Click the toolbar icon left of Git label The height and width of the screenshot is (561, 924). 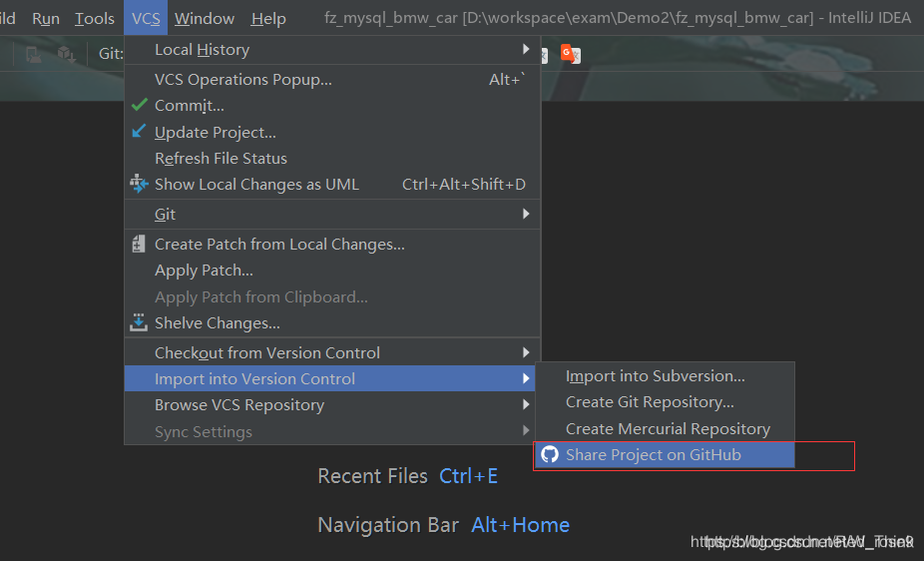coord(67,55)
